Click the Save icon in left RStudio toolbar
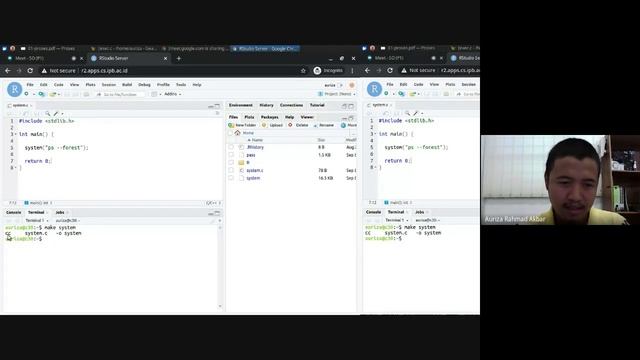The image size is (640, 360). (x=67, y=94)
